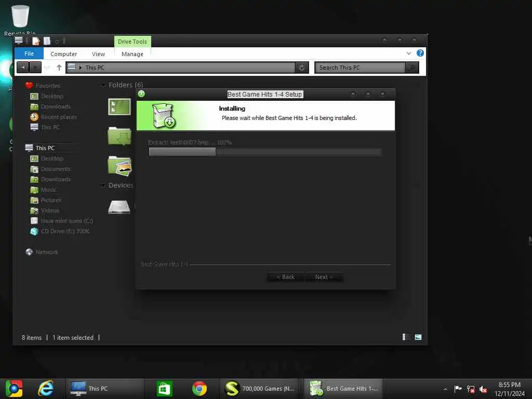
Task: Open Action Center flag icon
Action: [x=458, y=389]
